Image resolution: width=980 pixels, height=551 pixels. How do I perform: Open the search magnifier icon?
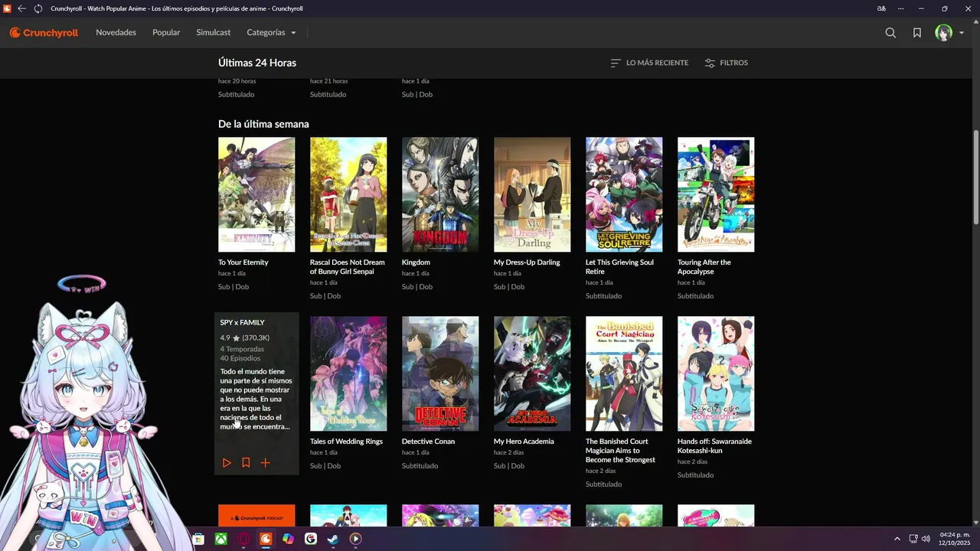[890, 33]
